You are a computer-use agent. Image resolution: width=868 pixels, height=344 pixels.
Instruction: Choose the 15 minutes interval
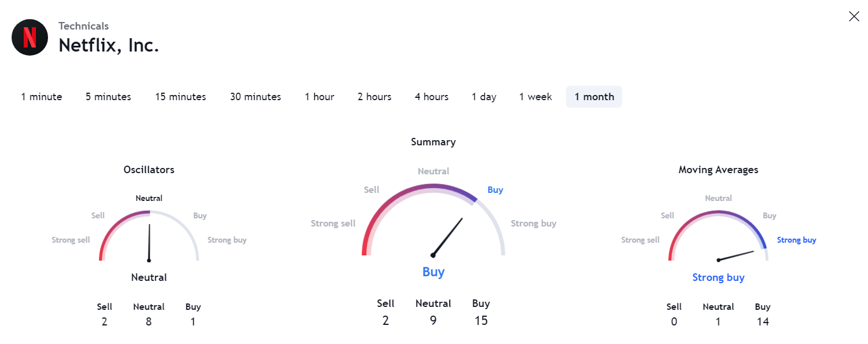(181, 97)
